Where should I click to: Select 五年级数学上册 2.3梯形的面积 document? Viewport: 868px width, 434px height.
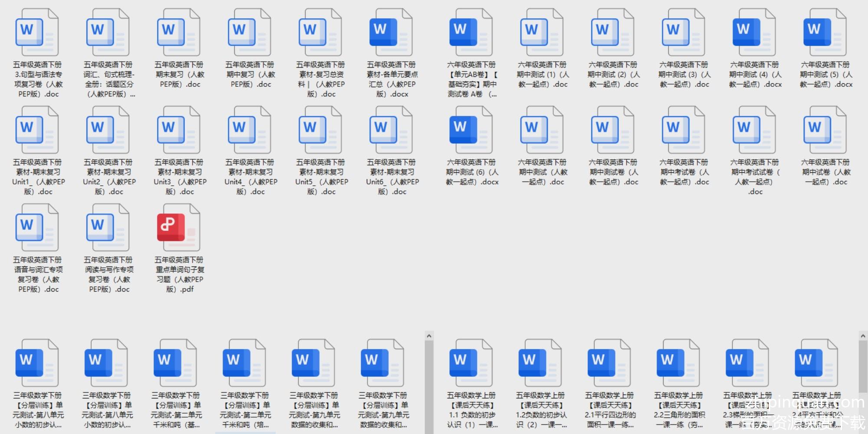pyautogui.click(x=747, y=384)
